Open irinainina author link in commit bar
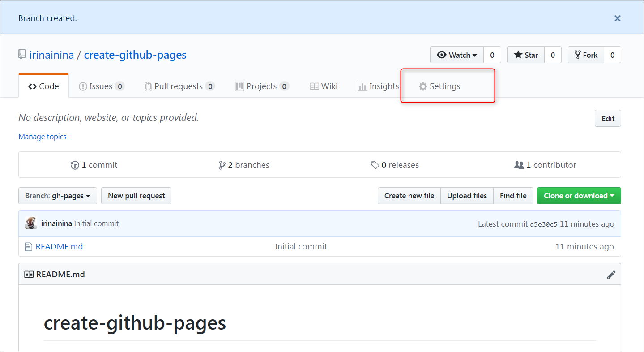Image resolution: width=644 pixels, height=352 pixels. pyautogui.click(x=56, y=223)
